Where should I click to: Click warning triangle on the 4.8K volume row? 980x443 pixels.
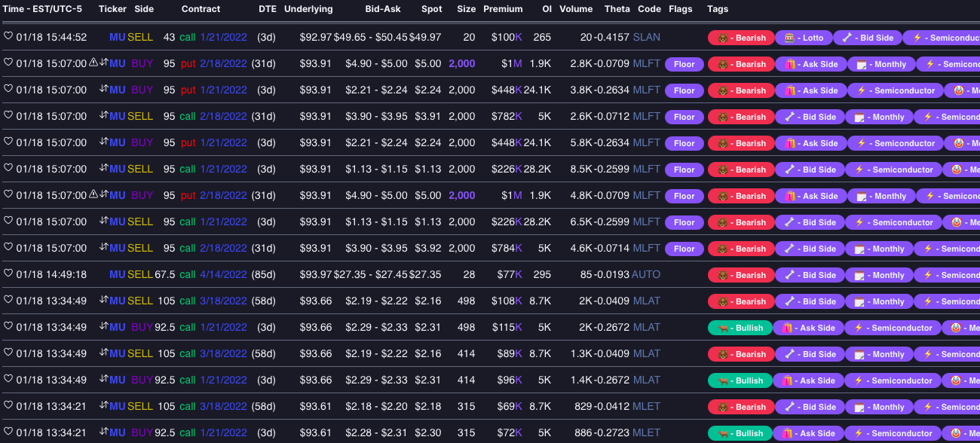(x=93, y=195)
